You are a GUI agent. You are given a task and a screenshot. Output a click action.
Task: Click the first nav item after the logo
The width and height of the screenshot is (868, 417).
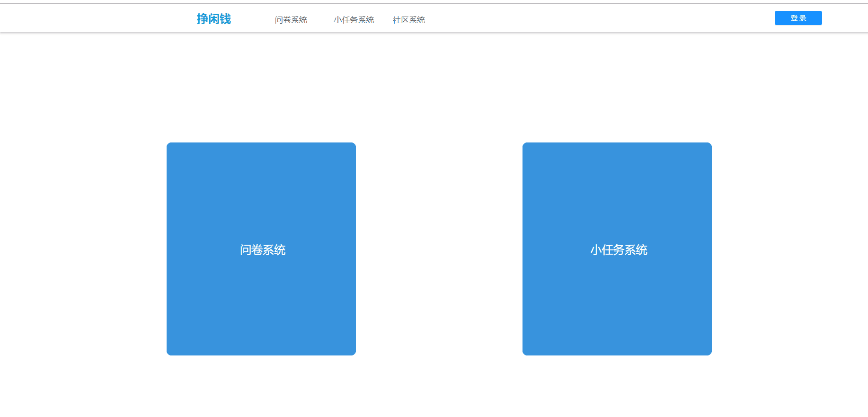pos(291,20)
